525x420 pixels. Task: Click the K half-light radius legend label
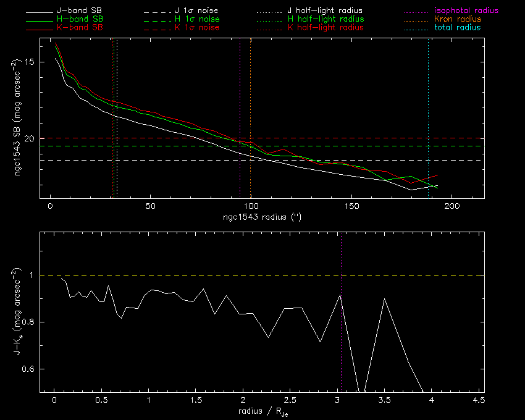(325, 28)
